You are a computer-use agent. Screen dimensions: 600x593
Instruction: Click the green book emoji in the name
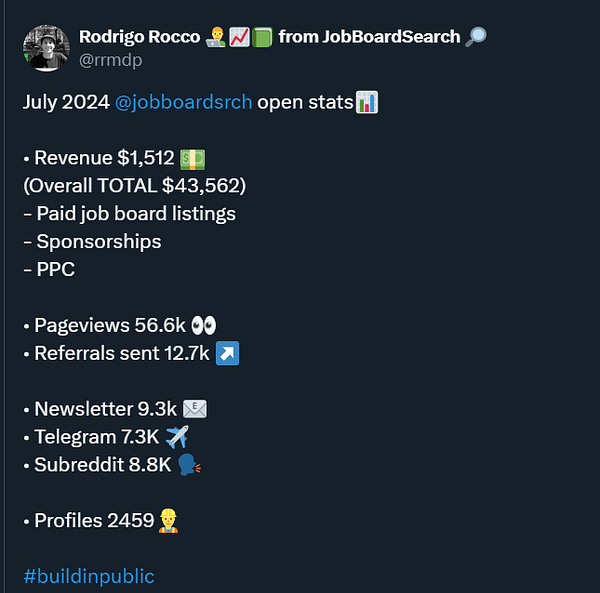tap(262, 37)
